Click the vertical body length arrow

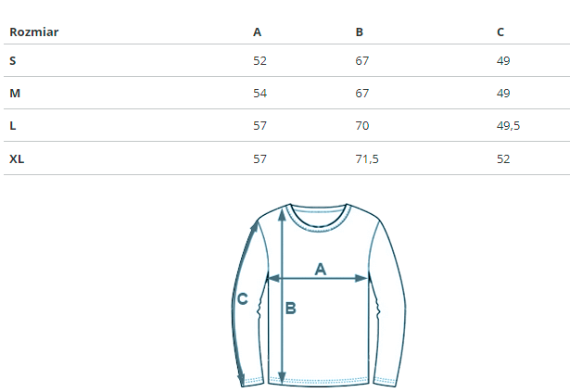click(x=282, y=297)
